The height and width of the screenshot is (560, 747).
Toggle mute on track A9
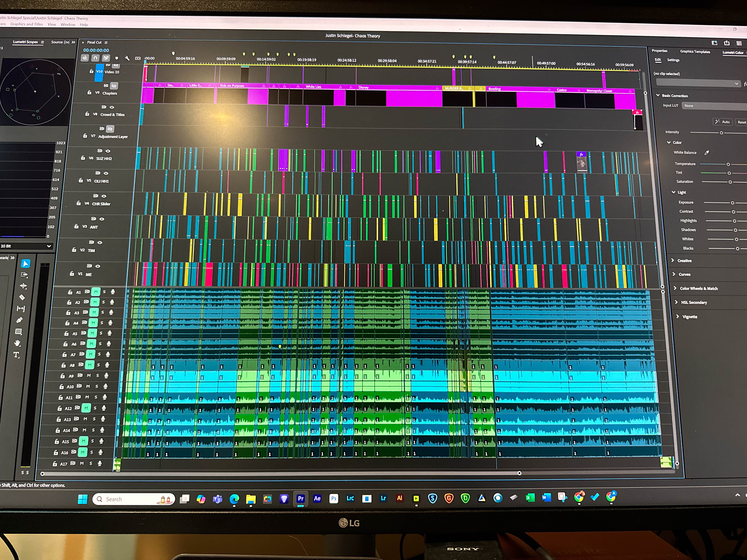click(89, 375)
